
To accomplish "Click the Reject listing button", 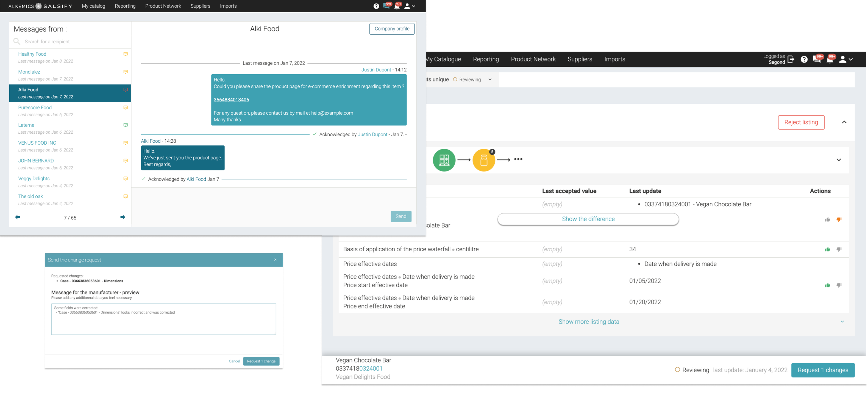I will (x=801, y=122).
